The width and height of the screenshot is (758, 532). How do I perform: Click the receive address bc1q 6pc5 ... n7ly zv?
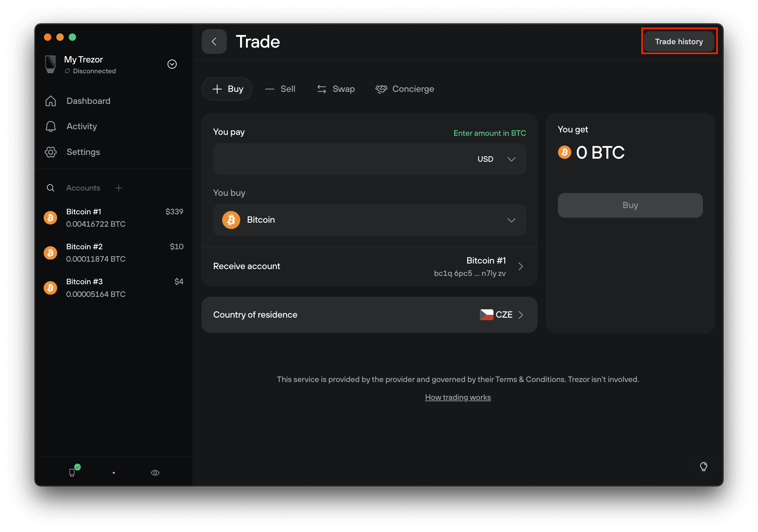(x=469, y=274)
